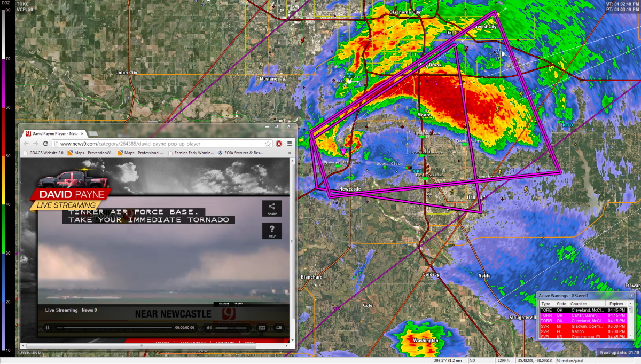Click the David Payne Live Streaming logo
This screenshot has width=641, height=364.
(x=72, y=191)
